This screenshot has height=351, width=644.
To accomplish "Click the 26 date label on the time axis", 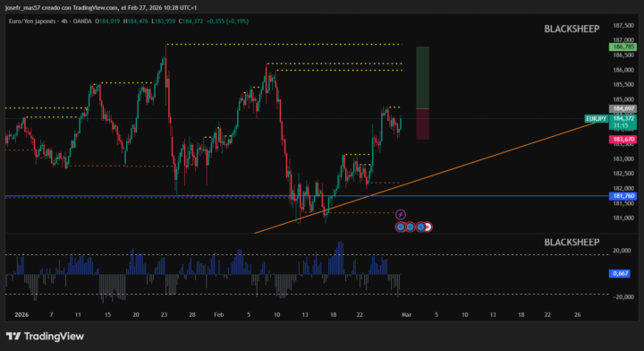I will click(x=578, y=314).
